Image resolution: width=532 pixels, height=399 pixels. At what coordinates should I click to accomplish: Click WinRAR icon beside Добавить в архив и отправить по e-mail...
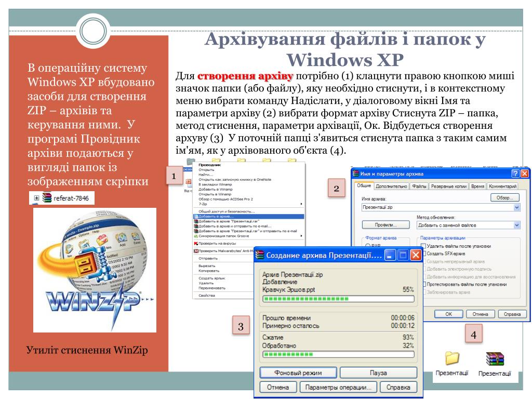tap(196, 226)
